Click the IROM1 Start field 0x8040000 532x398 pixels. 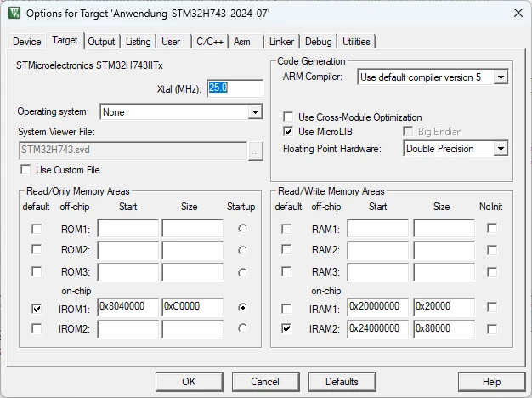128,307
